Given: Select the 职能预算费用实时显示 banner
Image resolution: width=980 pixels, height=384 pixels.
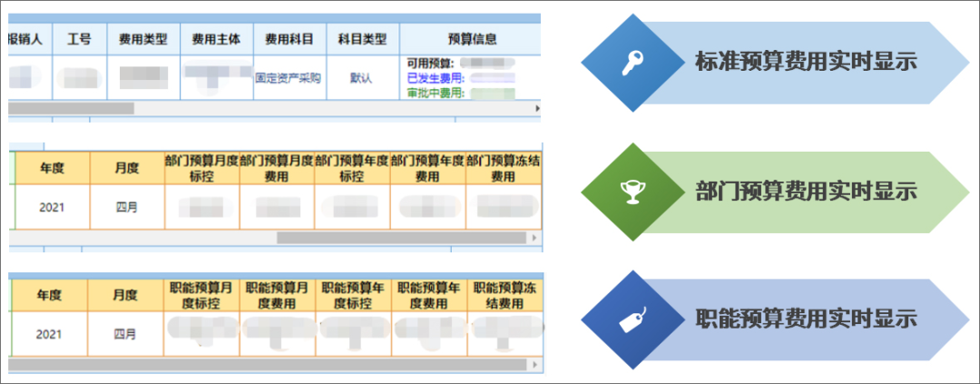Looking at the screenshot, I should 807,320.
